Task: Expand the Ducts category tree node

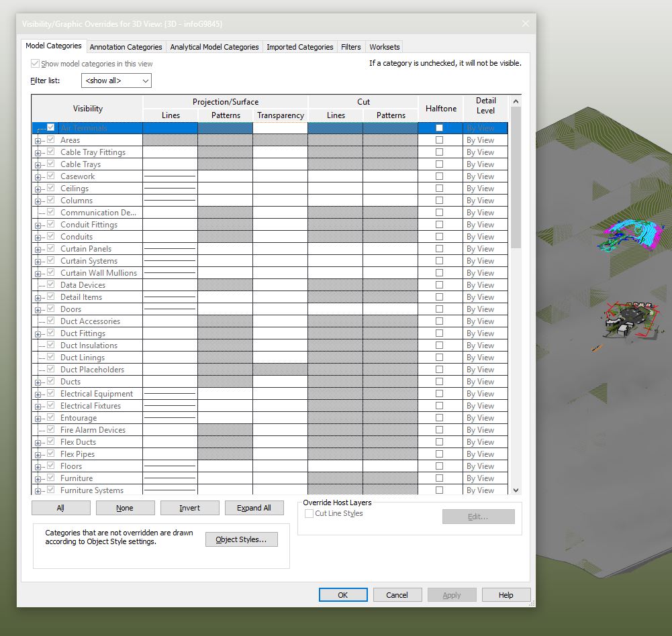Action: tap(38, 382)
